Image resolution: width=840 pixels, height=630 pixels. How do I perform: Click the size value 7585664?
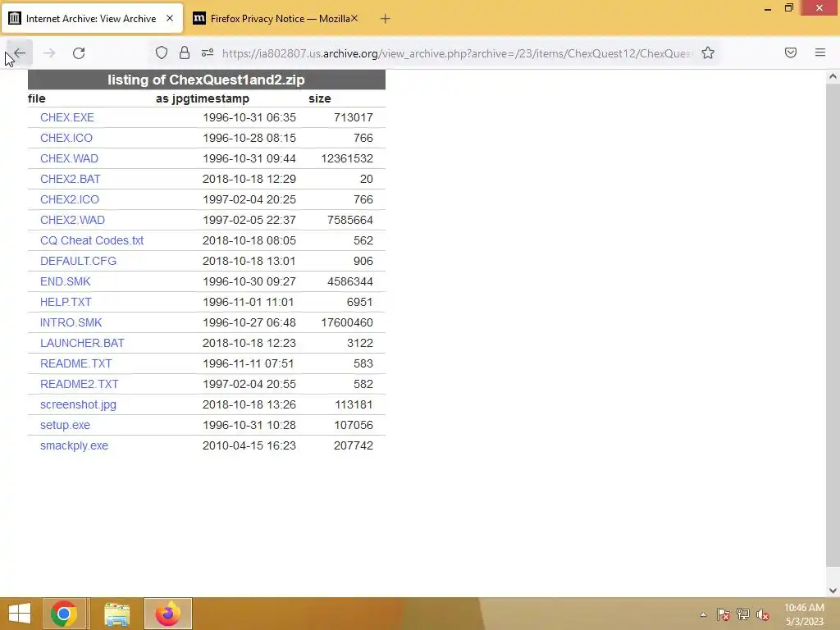349,220
